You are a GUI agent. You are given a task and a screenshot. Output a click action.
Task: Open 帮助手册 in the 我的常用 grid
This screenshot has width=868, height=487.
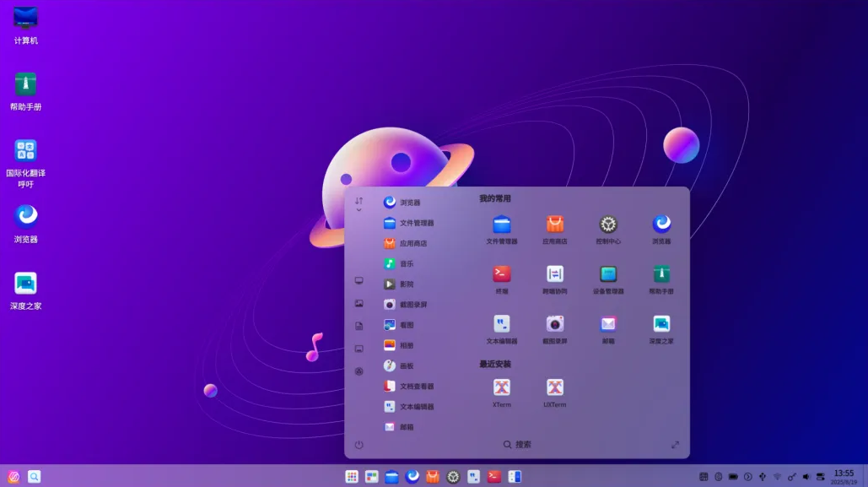pos(661,279)
